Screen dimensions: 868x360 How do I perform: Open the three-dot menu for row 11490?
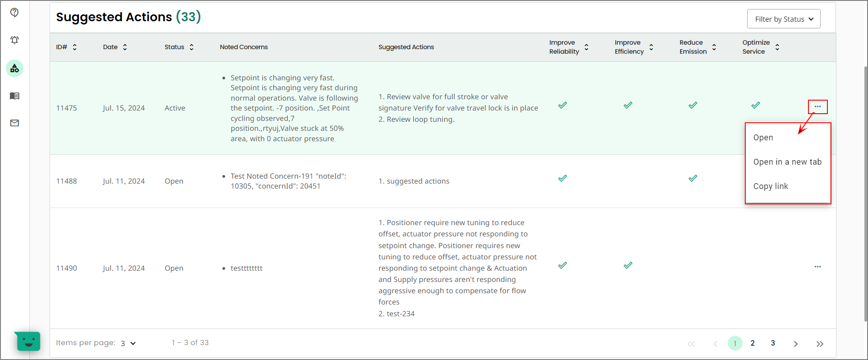(x=817, y=267)
